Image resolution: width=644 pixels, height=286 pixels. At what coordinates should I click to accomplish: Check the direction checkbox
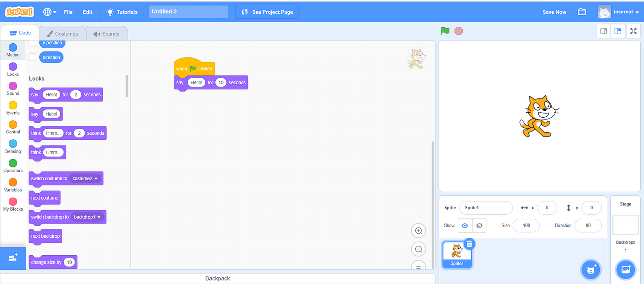33,57
